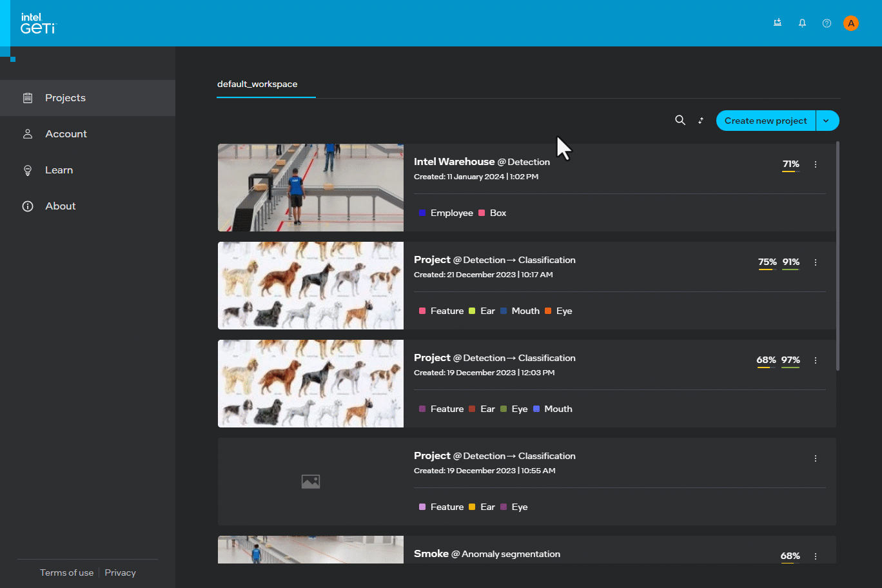The image size is (882, 588).
Task: Open options menu for the project without thumbnail
Action: click(x=816, y=458)
